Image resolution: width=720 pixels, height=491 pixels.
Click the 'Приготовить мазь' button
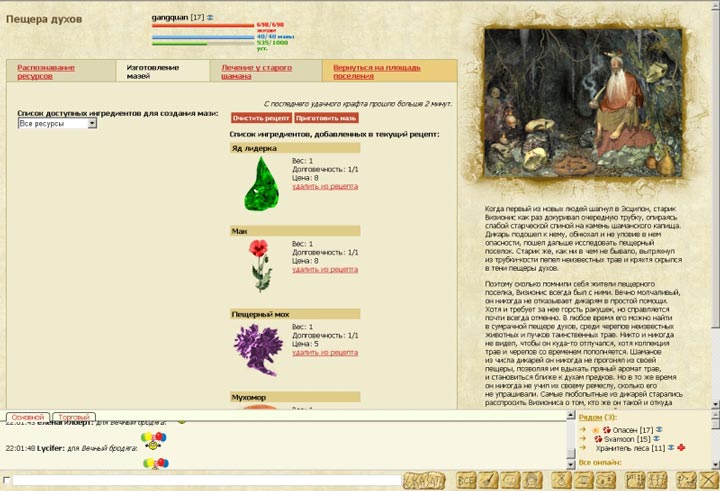click(x=326, y=118)
